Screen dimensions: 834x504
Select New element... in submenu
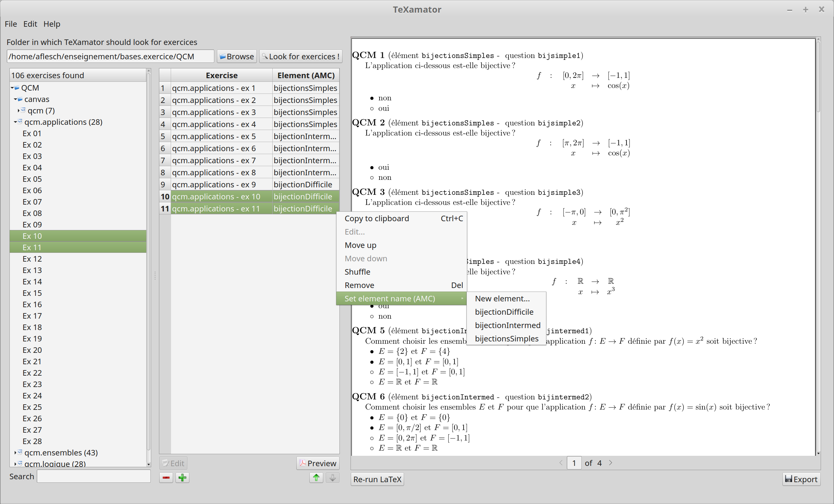(x=506, y=298)
